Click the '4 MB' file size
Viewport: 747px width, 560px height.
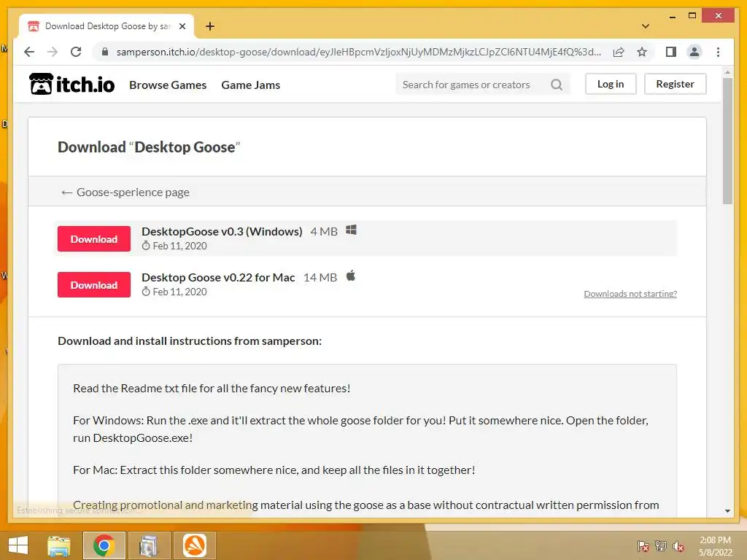pos(324,231)
